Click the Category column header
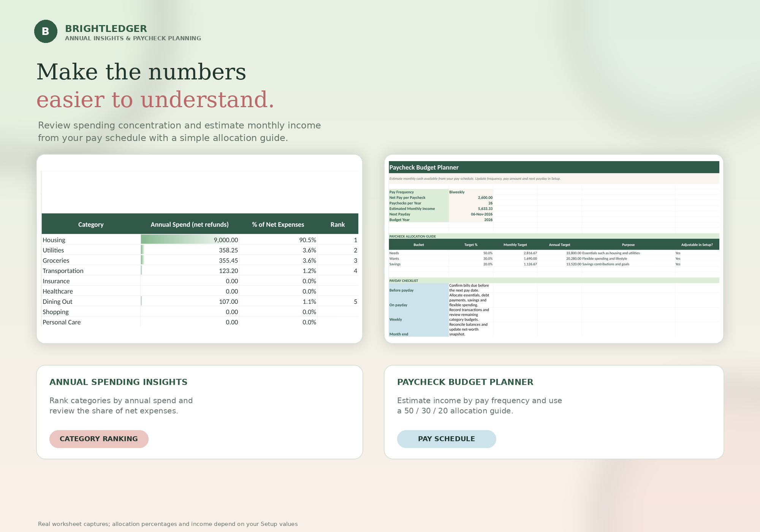 point(91,225)
